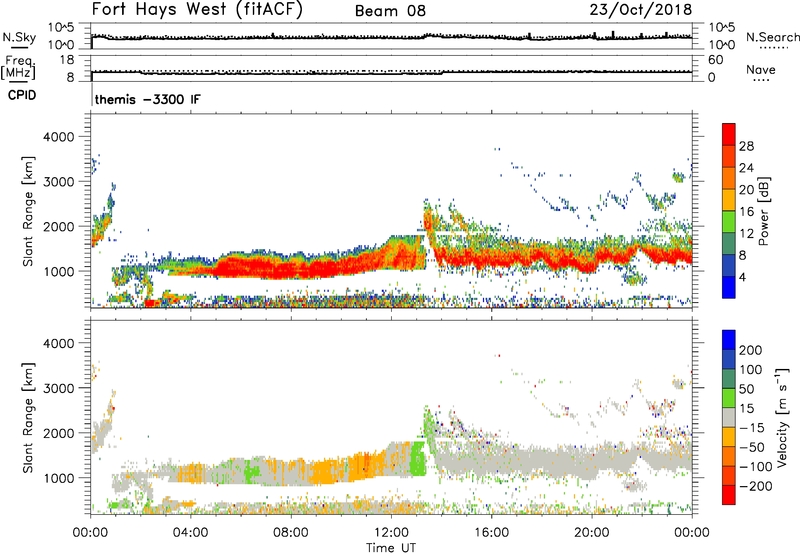Click the 'Velocity [m s-1]' colorbar label
800x554 pixels.
(783, 417)
